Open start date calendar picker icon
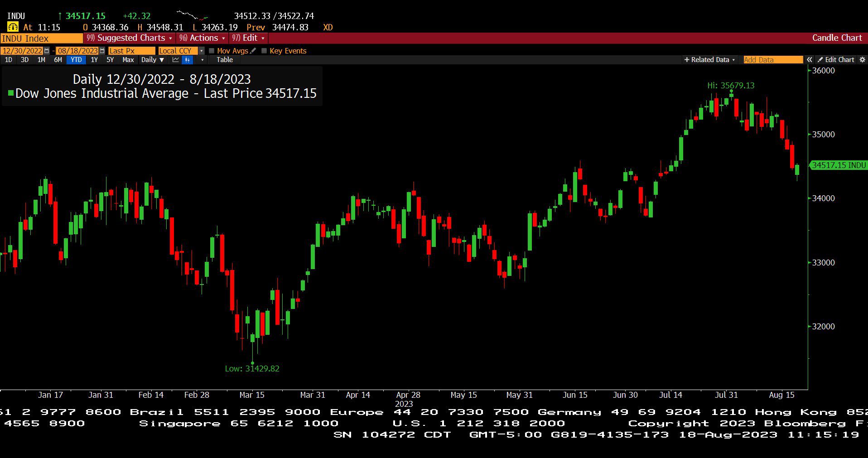Screen dimensions: 868x458 [47, 51]
